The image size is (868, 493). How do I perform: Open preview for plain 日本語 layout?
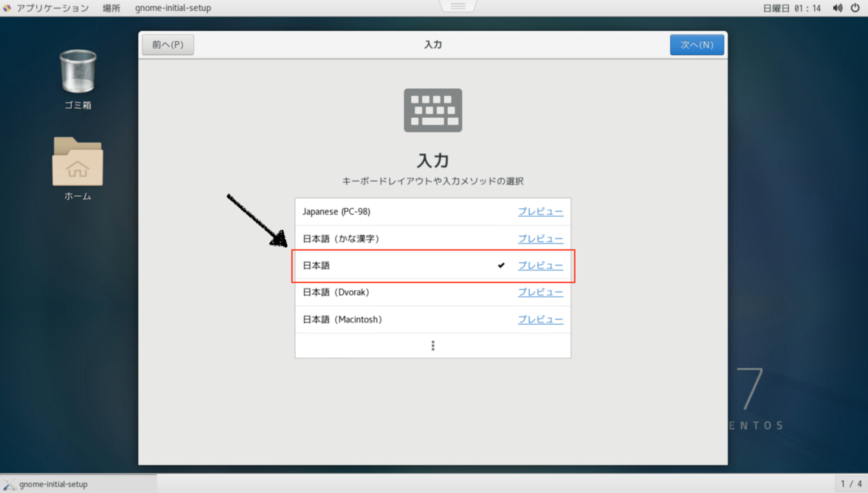(540, 265)
